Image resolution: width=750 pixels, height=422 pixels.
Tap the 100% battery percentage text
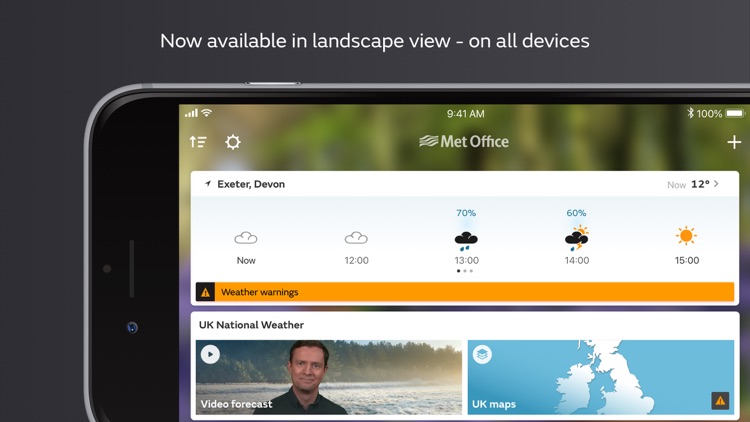click(x=709, y=114)
